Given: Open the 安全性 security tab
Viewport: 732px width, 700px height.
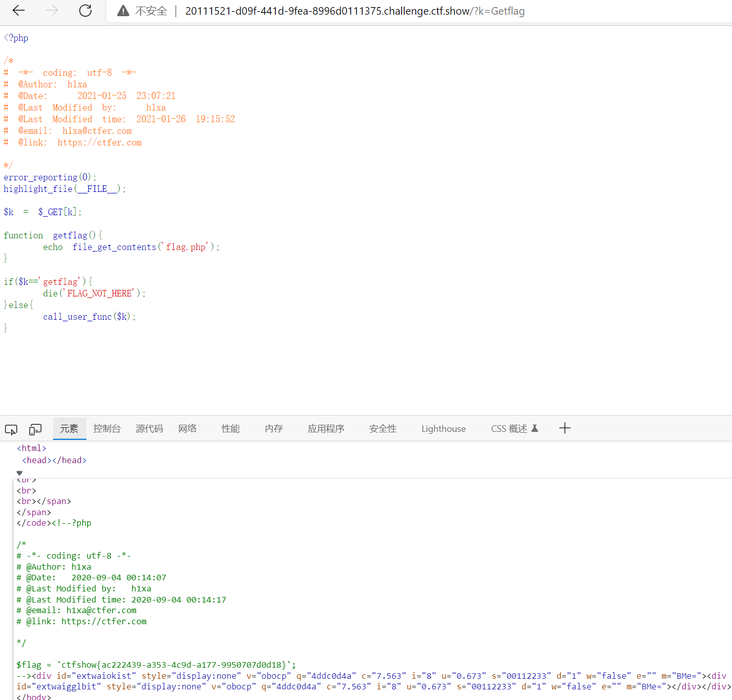Looking at the screenshot, I should 383,429.
